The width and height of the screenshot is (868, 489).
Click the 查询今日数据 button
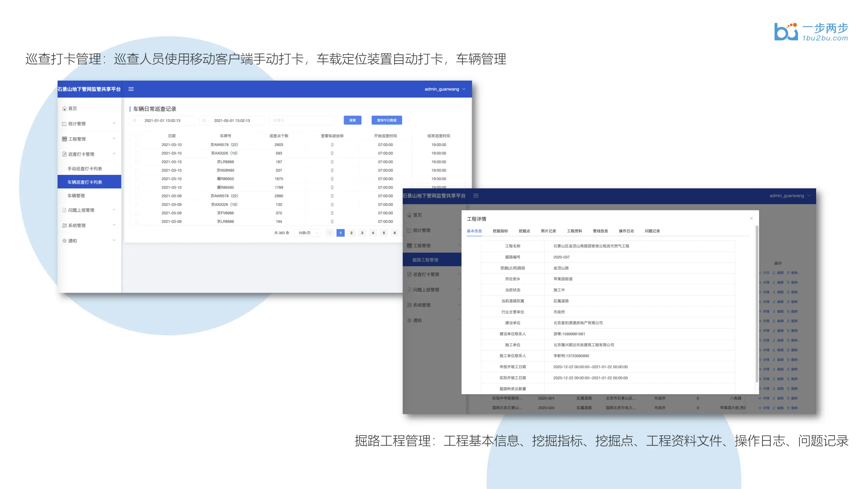(x=386, y=120)
